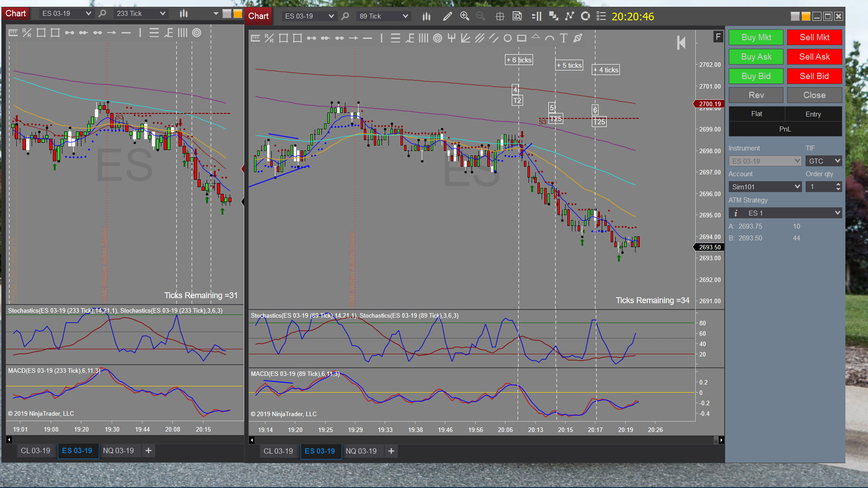Select the Fibonacci circle tool in right chart
This screenshot has width=868, height=488.
(x=438, y=38)
